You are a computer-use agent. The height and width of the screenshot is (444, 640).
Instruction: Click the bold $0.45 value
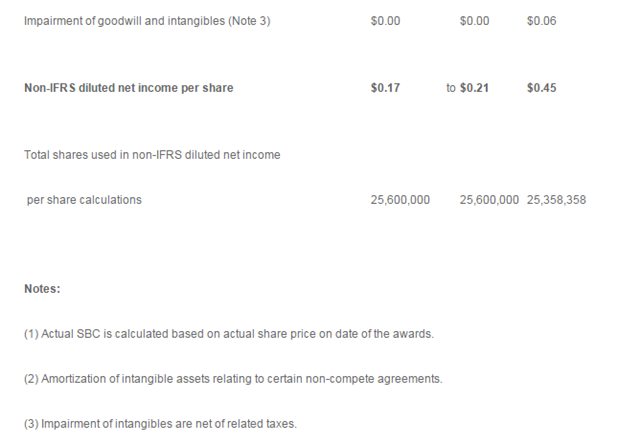pos(541,88)
